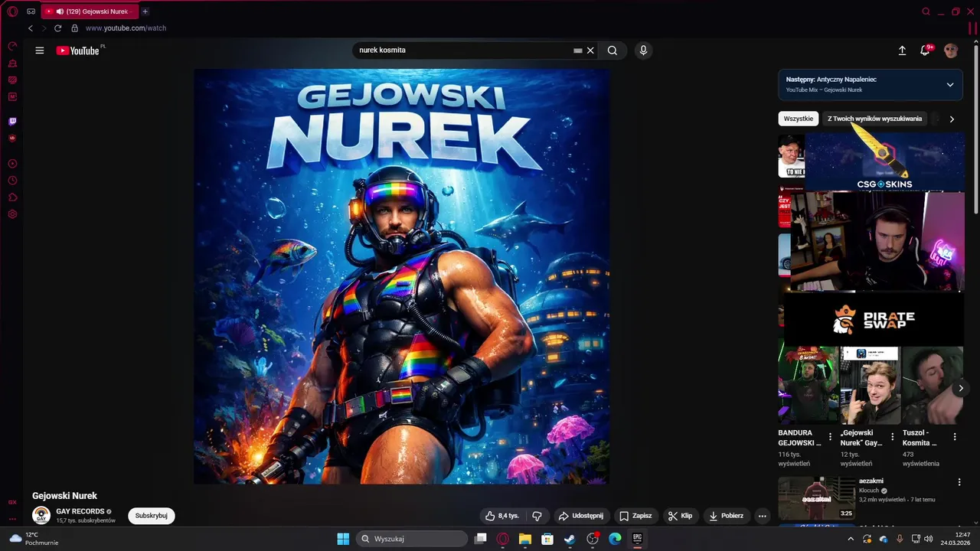The height and width of the screenshot is (551, 980).
Task: Like the video with 8,4 tys.
Action: click(x=502, y=516)
